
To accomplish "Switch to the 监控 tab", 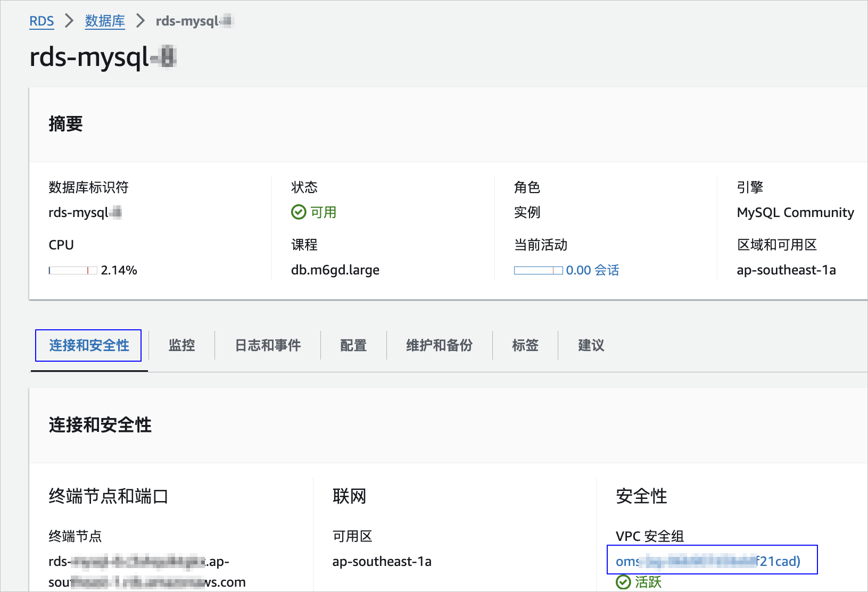I will coord(182,346).
